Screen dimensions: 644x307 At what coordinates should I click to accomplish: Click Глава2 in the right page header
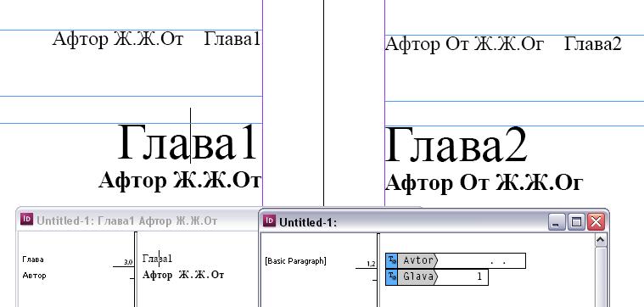click(593, 43)
